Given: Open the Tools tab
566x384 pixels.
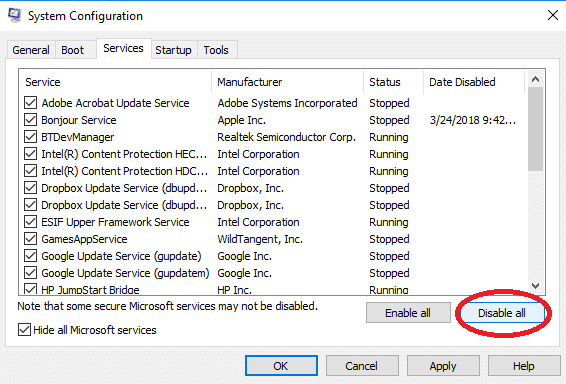Looking at the screenshot, I should point(216,50).
